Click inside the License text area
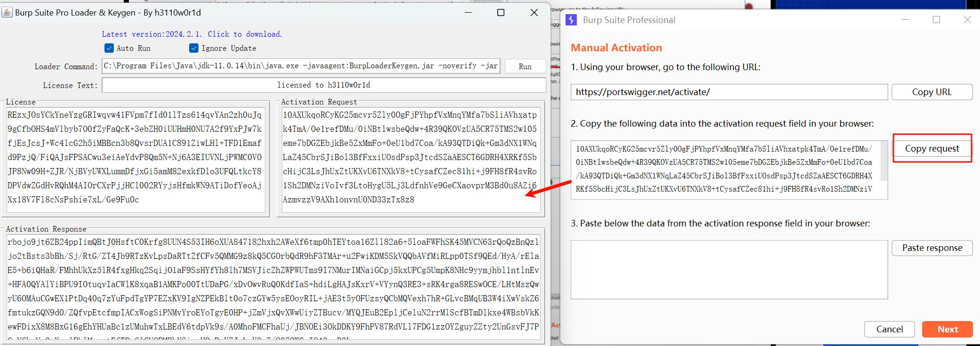Image resolution: width=980 pixels, height=346 pixels. (135, 160)
